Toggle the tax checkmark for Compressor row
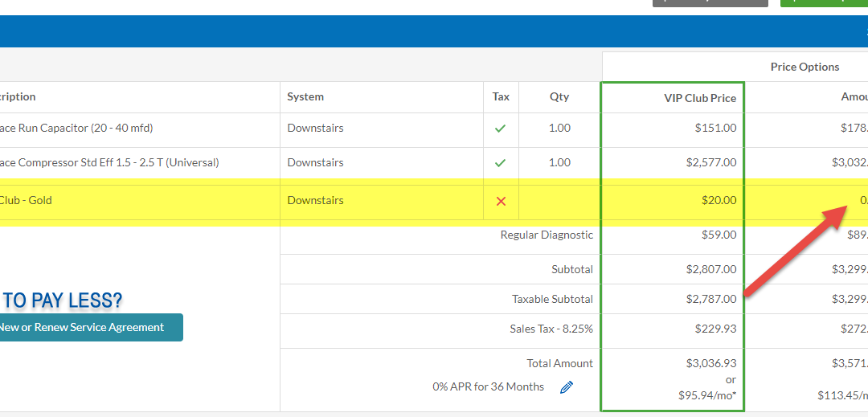Viewport: 868px width, 417px height. (x=501, y=163)
